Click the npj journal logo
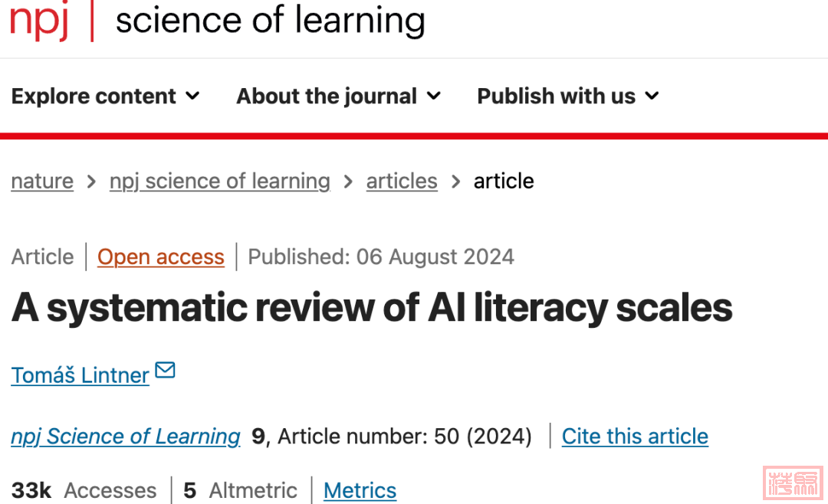This screenshot has width=828, height=504. (38, 20)
